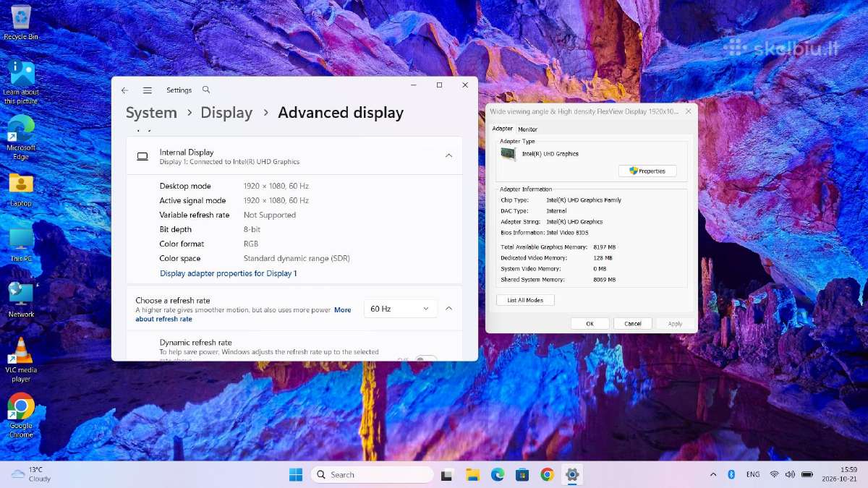Select the Network desktop icon
The width and height of the screenshot is (868, 488).
click(21, 300)
